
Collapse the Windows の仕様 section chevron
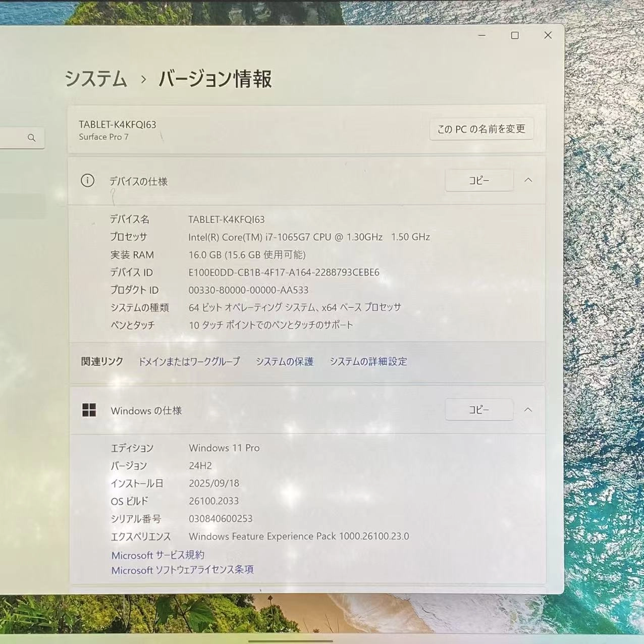coord(528,409)
